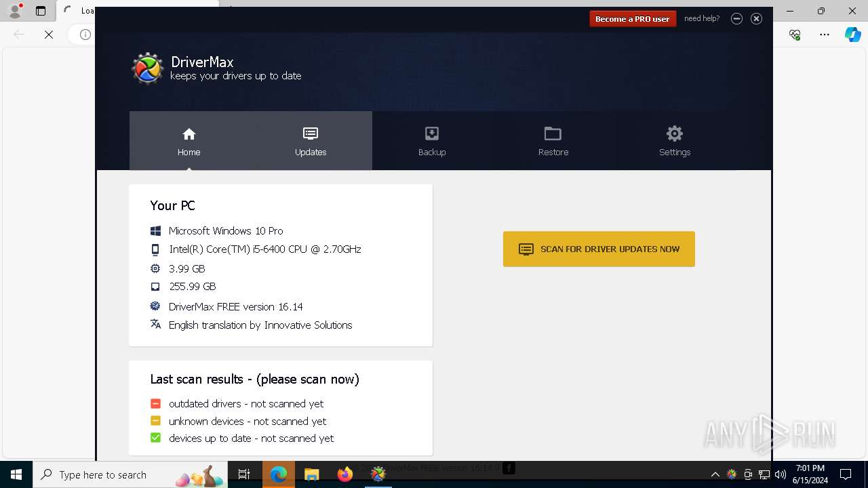Open Task View on the taskbar
Image resolution: width=868 pixels, height=488 pixels.
click(x=244, y=474)
